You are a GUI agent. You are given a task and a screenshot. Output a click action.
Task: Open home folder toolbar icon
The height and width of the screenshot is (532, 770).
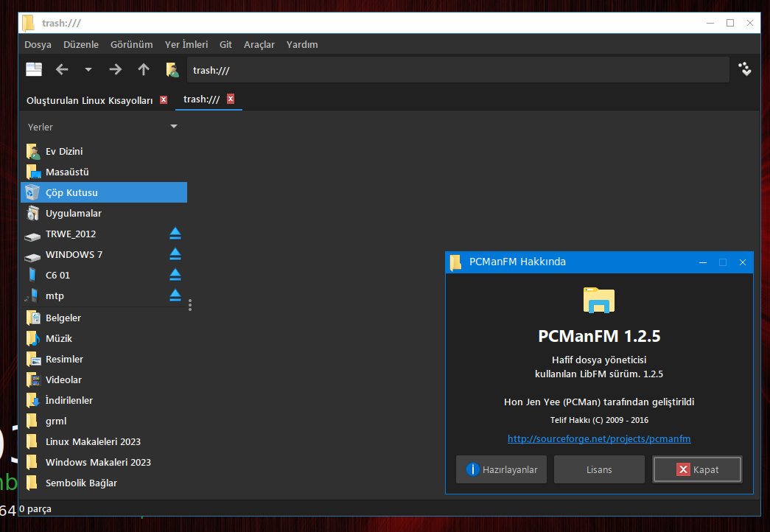coord(172,70)
